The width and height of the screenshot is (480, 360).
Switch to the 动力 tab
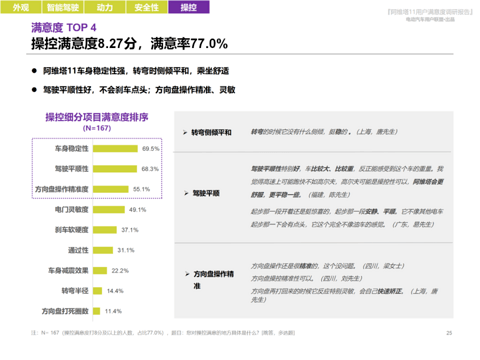tap(105, 7)
